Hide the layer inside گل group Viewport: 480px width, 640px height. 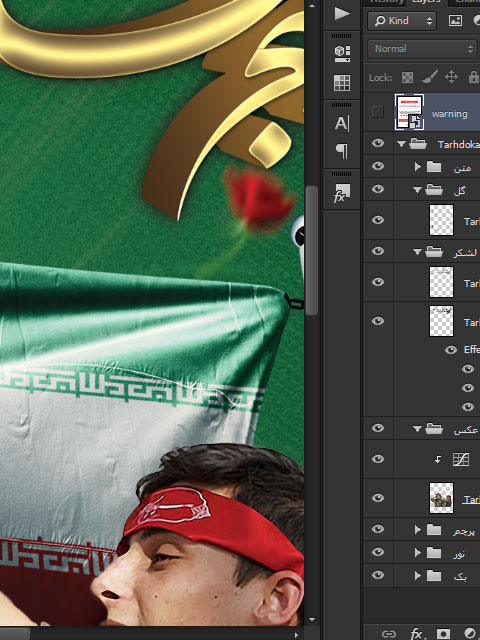point(378,220)
